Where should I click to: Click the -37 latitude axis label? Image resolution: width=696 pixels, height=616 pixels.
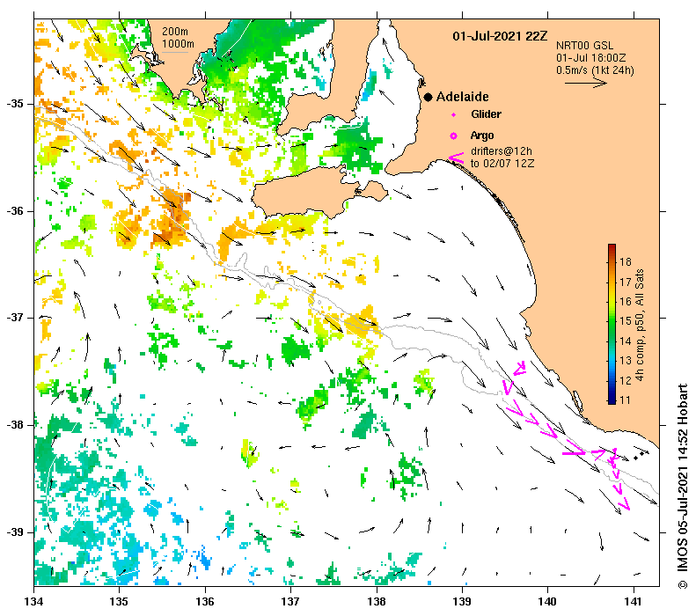pyautogui.click(x=14, y=318)
